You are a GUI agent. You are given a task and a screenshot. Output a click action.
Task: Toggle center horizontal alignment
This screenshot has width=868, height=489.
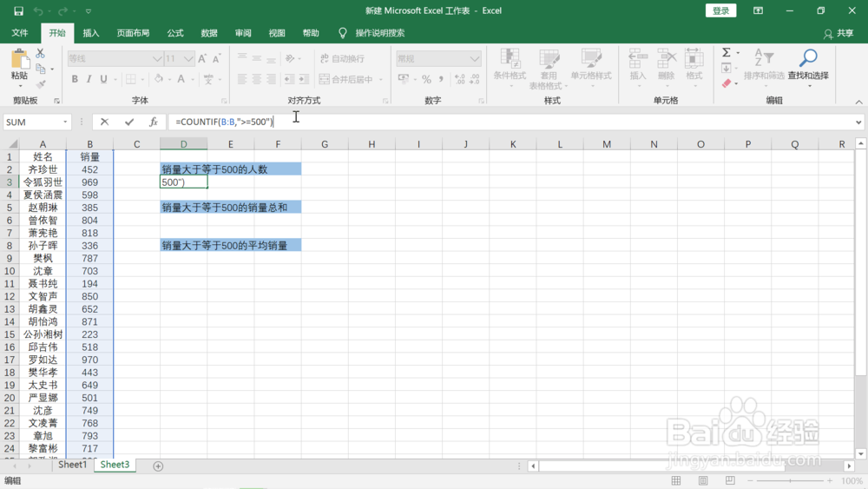[256, 79]
